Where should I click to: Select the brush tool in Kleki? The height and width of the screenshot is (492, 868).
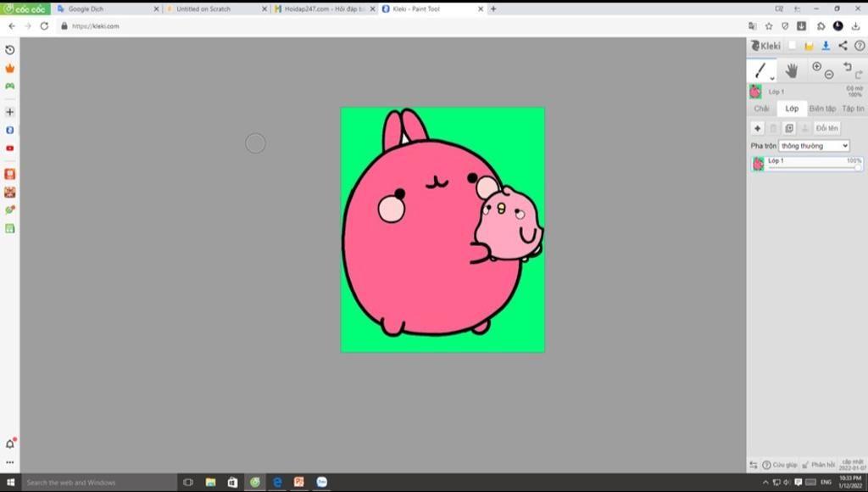[760, 70]
